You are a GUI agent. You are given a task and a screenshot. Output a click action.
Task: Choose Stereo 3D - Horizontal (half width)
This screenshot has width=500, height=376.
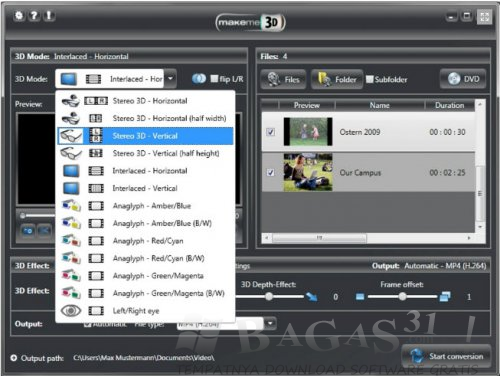tap(146, 118)
